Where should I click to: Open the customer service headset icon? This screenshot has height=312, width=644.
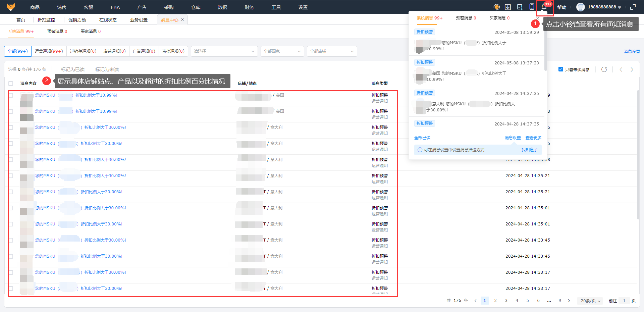click(497, 7)
